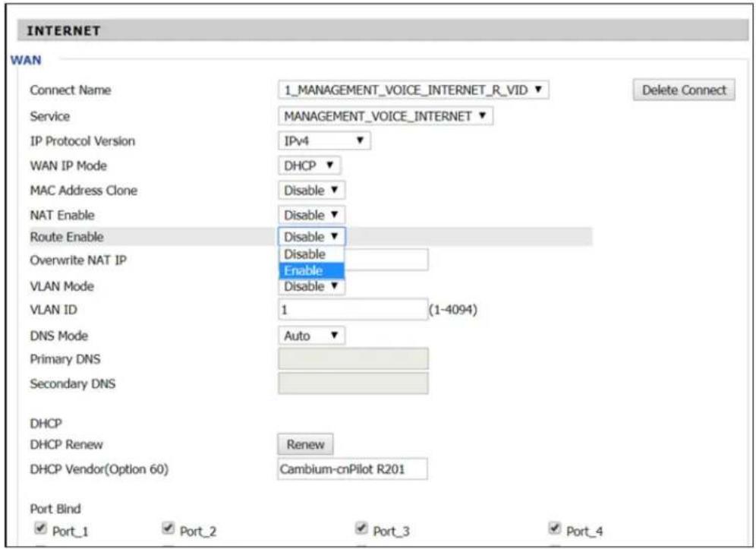Toggle the Port_4 checkbox
The width and height of the screenshot is (756, 549).
point(555,528)
